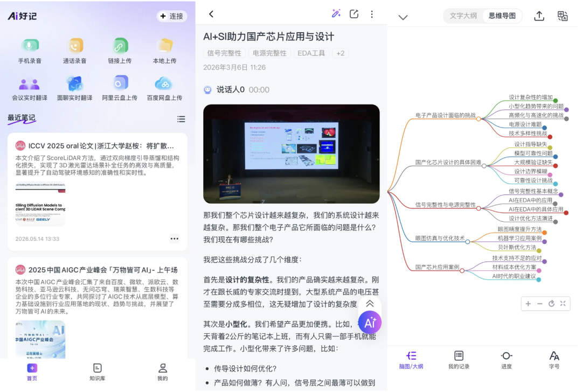Screen dimensions: 582x392
Task: Launch 会议实时翻译 meeting translation
Action: pos(29,84)
